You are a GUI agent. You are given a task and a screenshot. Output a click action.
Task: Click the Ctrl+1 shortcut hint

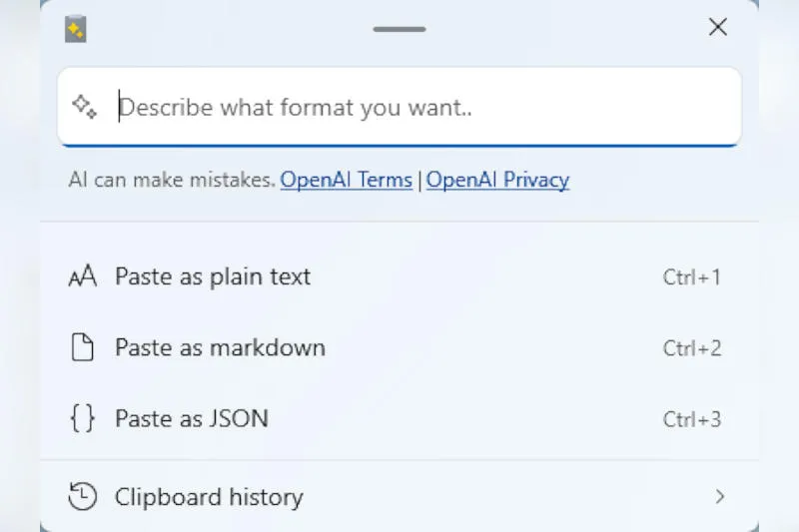click(x=691, y=278)
